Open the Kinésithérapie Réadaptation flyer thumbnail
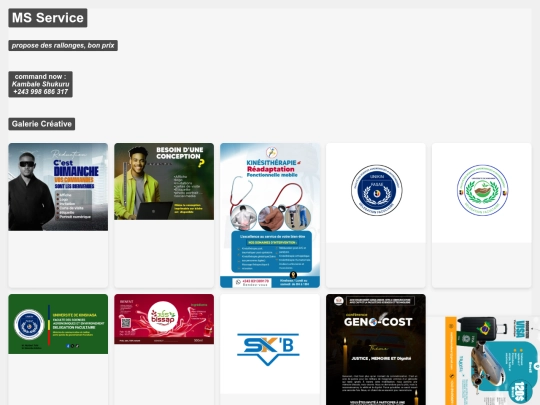Viewport: 540px width, 405px height. [270, 215]
